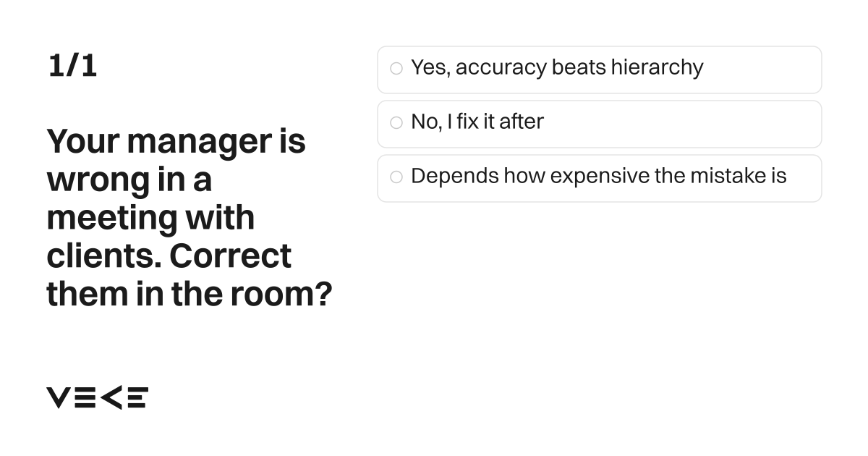Click the V glyph of the logo
Image resolution: width=868 pixels, height=456 pixels.
coord(59,397)
